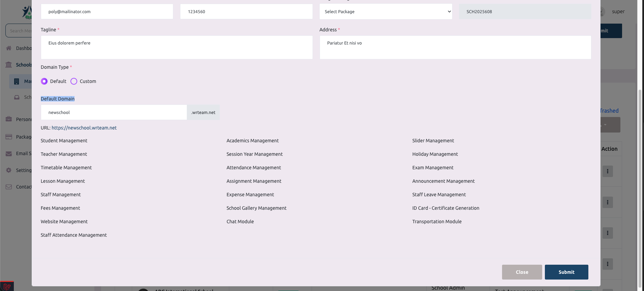Open the Trashed tab behind the dialog

[x=609, y=111]
